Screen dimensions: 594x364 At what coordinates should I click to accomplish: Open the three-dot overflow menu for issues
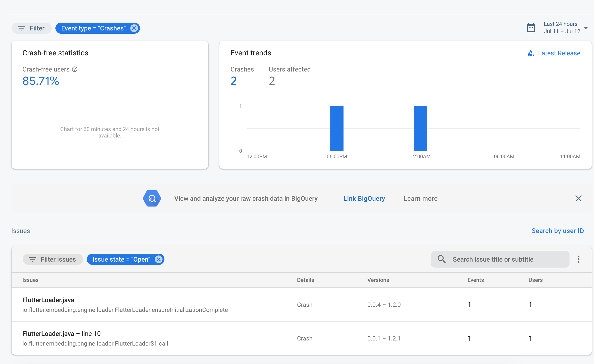[578, 259]
